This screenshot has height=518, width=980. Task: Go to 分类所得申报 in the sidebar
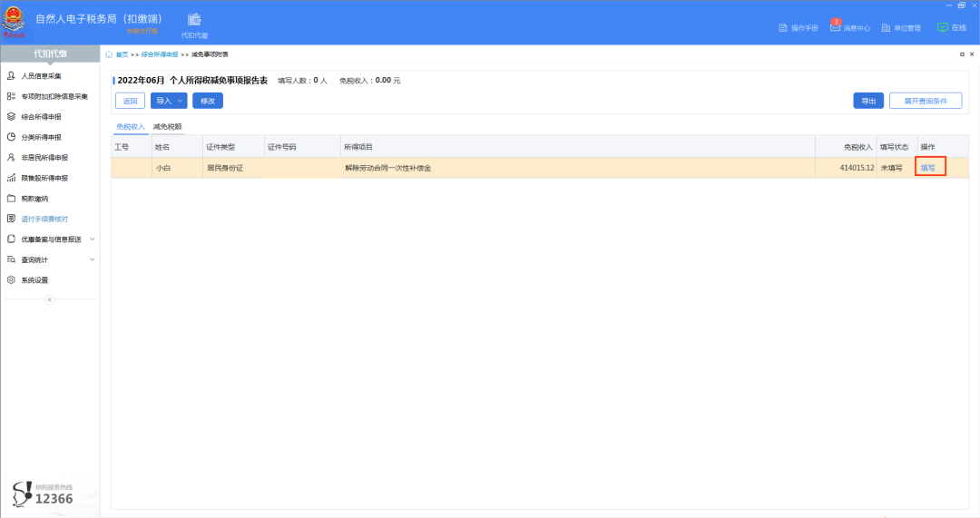point(41,137)
